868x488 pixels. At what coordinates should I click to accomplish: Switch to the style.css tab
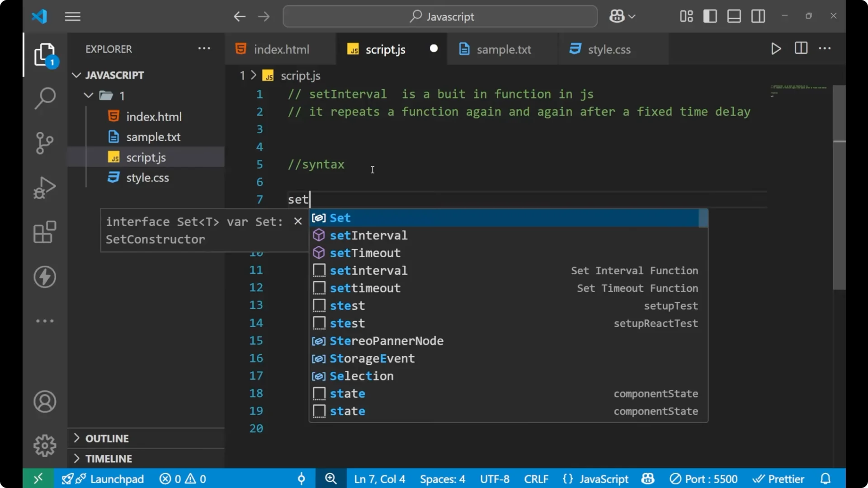tap(609, 49)
